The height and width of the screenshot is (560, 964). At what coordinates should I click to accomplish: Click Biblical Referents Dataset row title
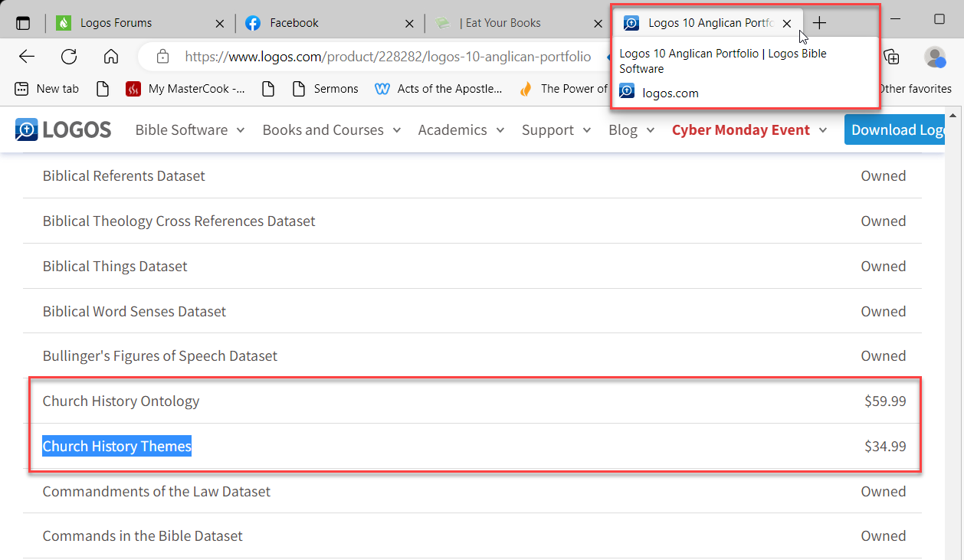coord(124,175)
